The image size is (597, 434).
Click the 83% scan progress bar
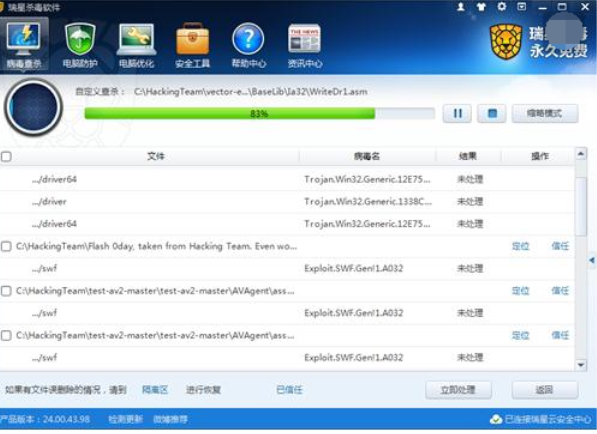tap(259, 113)
